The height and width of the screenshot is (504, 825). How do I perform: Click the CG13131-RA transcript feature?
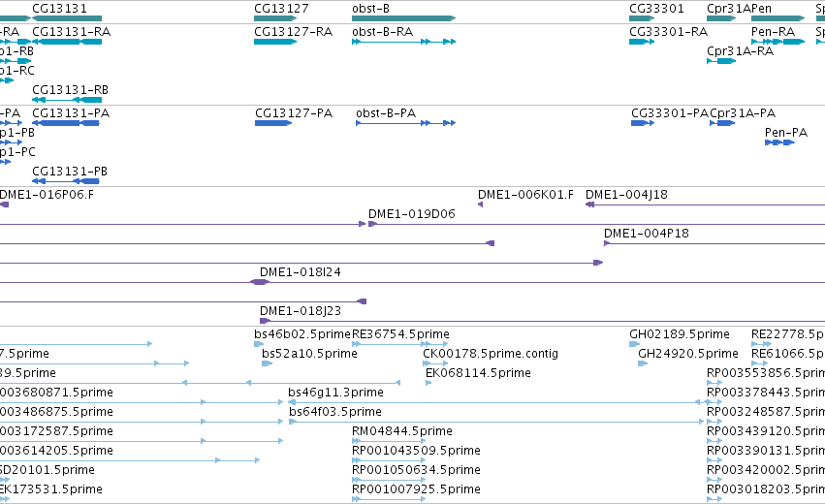point(67,42)
